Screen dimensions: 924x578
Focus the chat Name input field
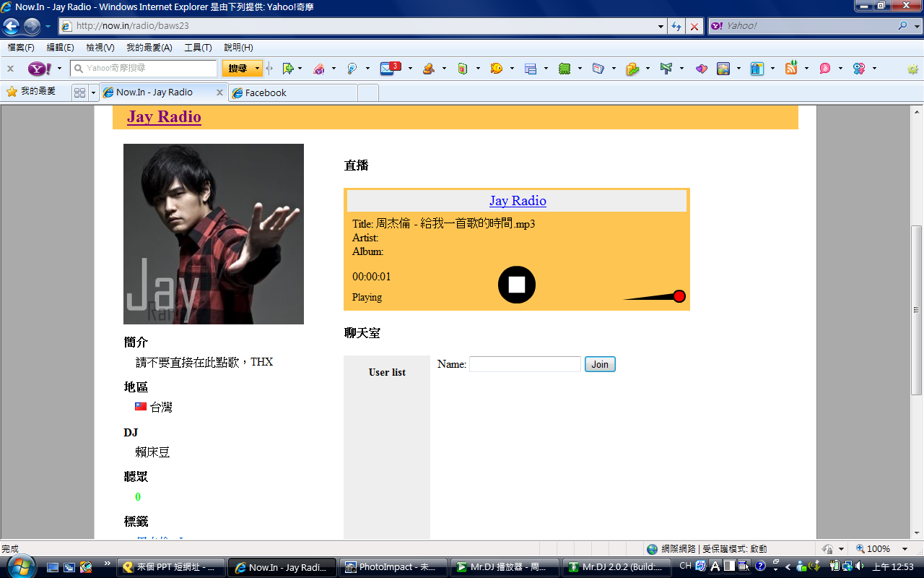click(x=525, y=364)
